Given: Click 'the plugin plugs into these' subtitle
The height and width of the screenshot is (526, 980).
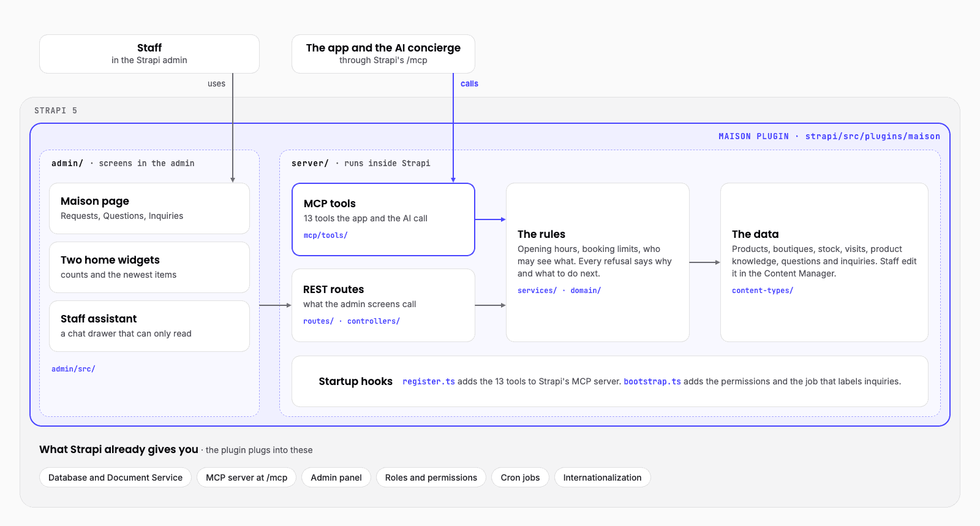Looking at the screenshot, I should point(259,450).
